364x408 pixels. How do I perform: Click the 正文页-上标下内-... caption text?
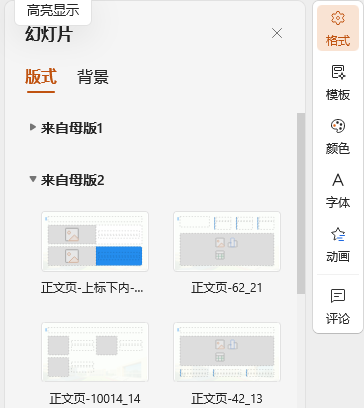pyautogui.click(x=92, y=287)
